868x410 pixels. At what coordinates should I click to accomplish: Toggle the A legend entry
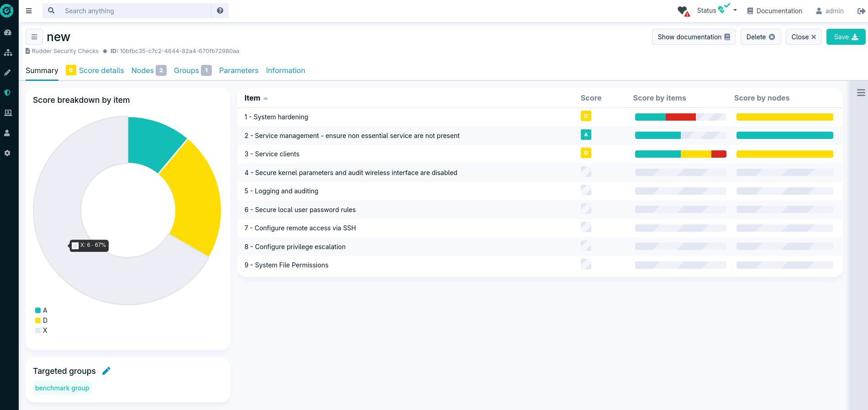(41, 310)
